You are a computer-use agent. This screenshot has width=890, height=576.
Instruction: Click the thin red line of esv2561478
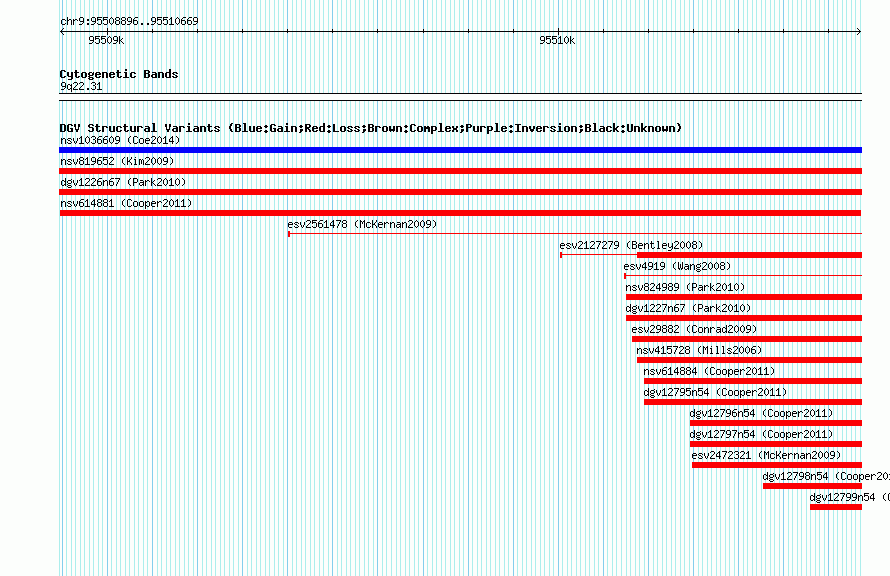(x=575, y=233)
